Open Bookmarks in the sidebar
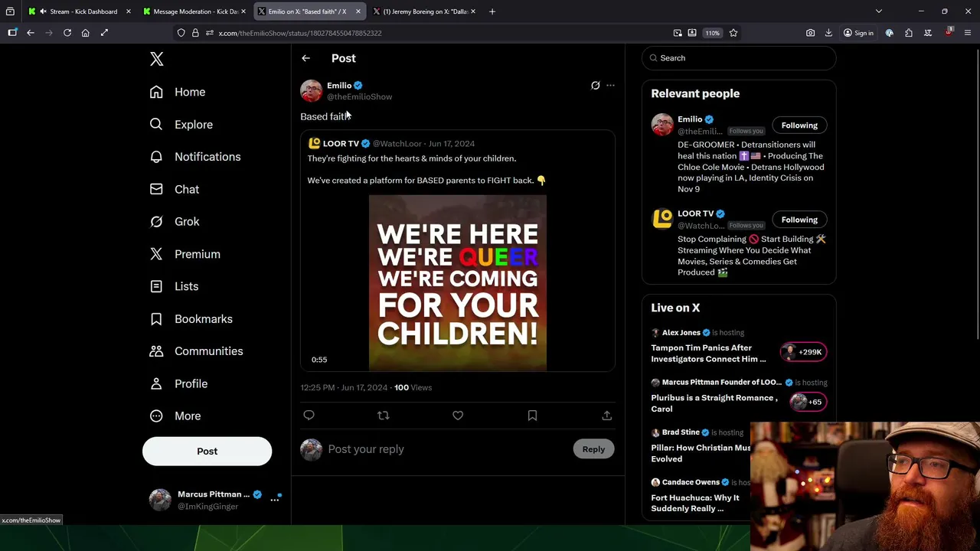 pos(191,318)
